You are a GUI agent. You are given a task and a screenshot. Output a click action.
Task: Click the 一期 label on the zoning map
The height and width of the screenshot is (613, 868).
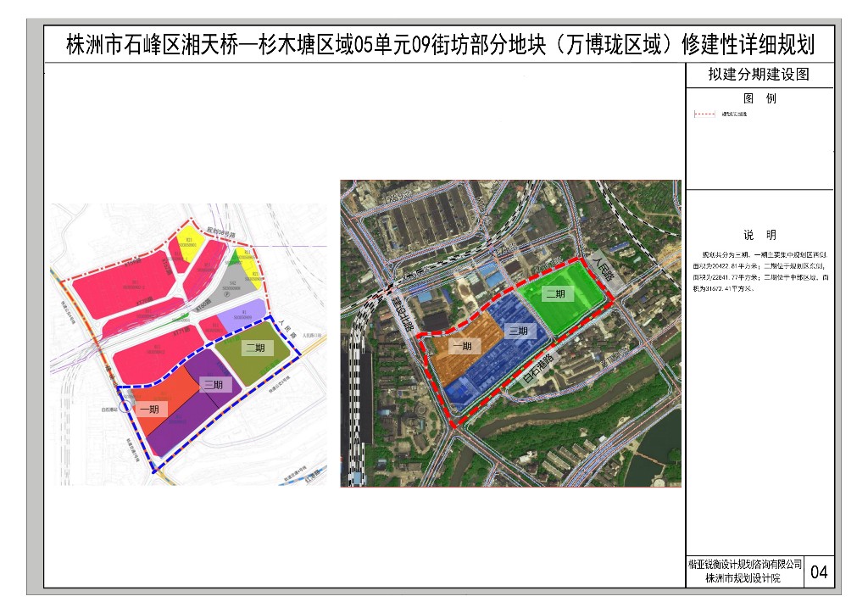(x=149, y=409)
